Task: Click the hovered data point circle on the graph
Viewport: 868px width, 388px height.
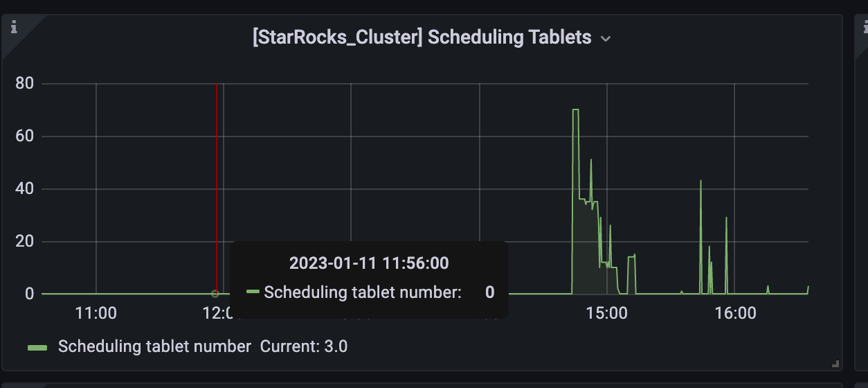Action: 215,294
